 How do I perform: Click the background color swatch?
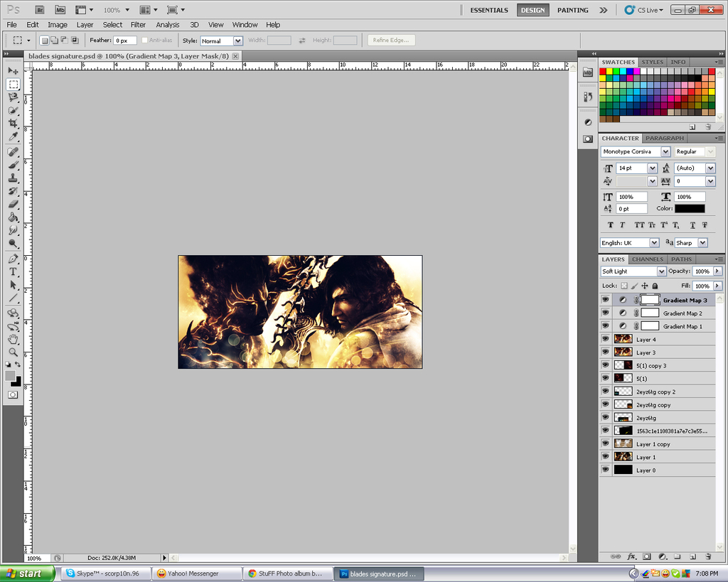pyautogui.click(x=17, y=382)
